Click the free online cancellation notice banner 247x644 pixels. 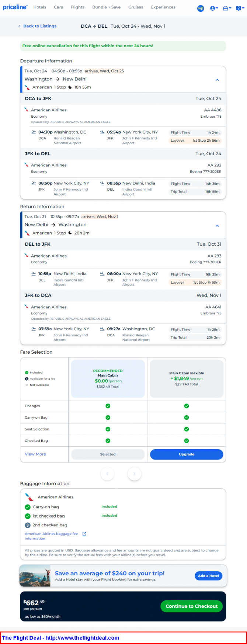[x=123, y=46]
